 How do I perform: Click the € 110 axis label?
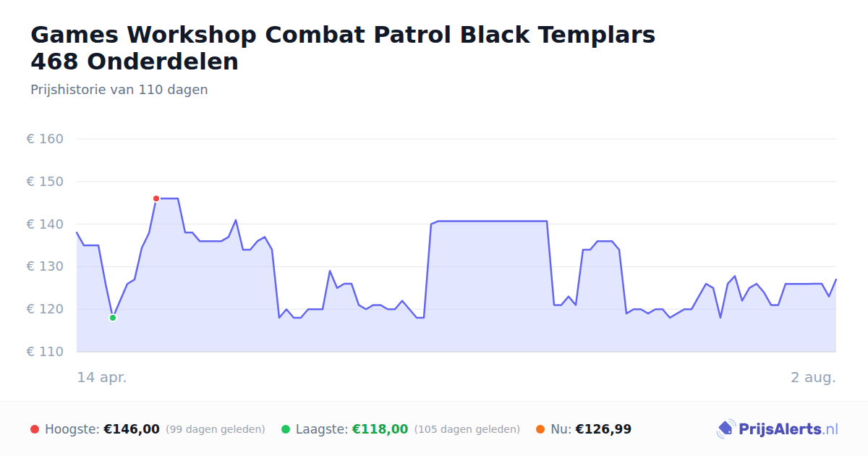tap(45, 352)
